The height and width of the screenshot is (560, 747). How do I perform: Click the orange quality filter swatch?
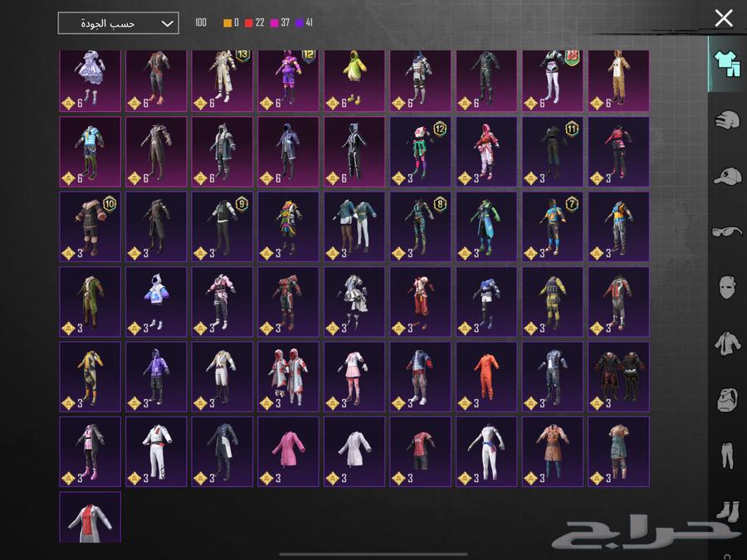click(x=227, y=23)
